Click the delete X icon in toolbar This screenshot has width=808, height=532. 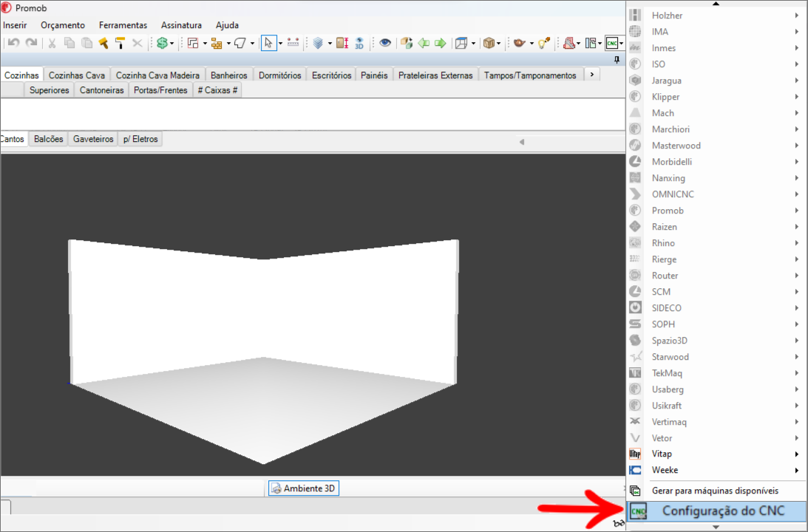coord(137,44)
